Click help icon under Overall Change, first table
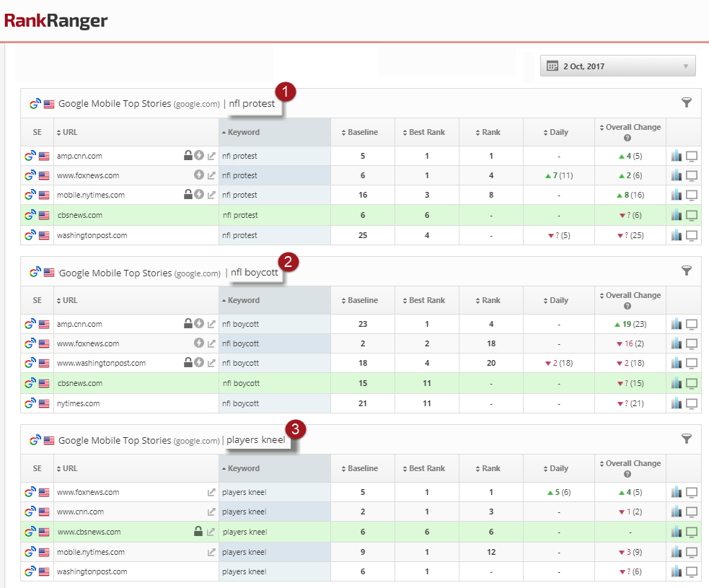 pos(627,138)
